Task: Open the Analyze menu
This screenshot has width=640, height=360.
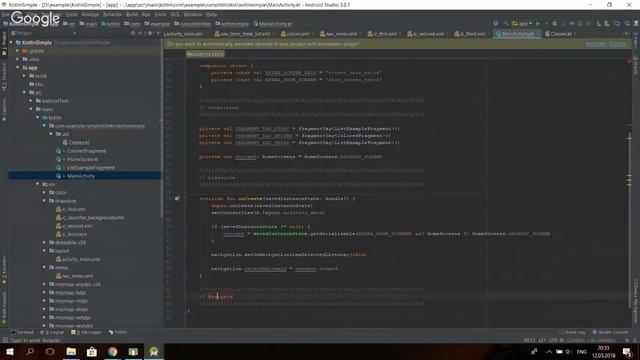Action: pos(90,14)
